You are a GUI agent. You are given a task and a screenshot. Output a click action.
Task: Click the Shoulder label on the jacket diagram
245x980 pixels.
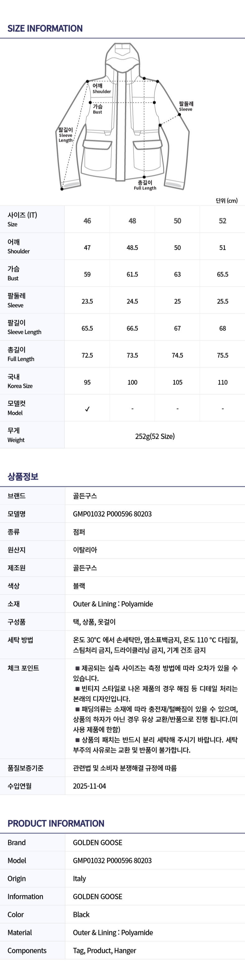pyautogui.click(x=101, y=89)
